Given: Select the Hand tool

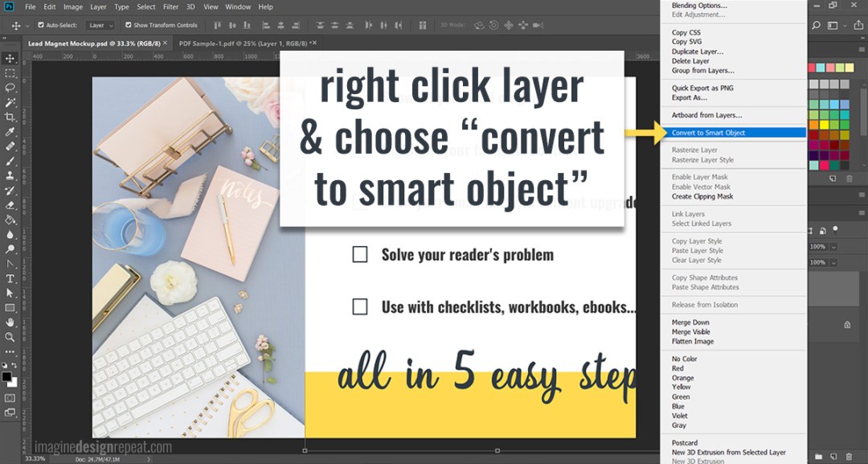Looking at the screenshot, I should click(10, 322).
